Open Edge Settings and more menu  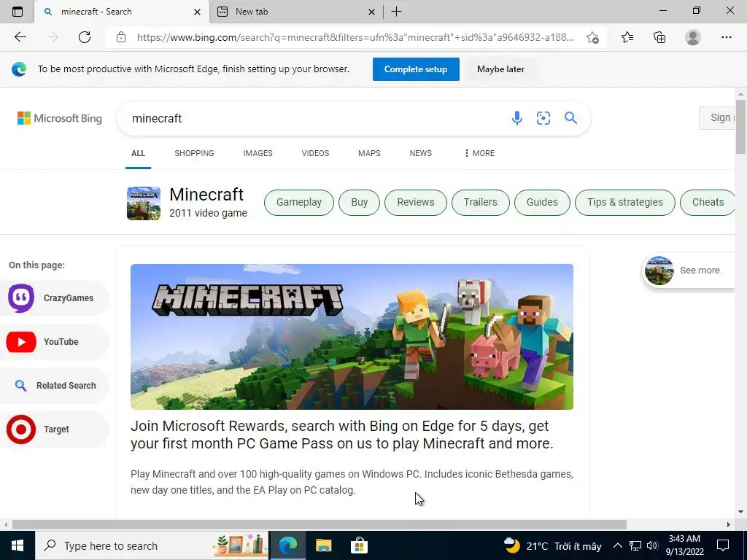726,37
